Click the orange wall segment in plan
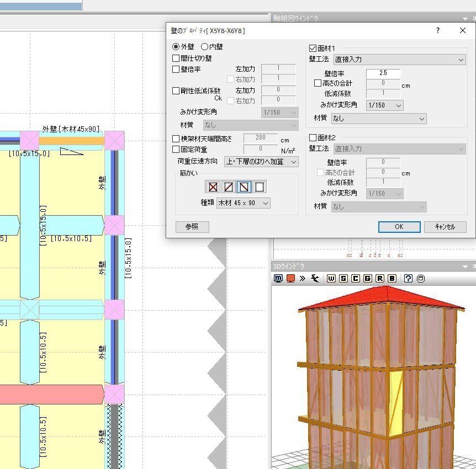Image resolution: width=476 pixels, height=469 pixels. [x=72, y=141]
